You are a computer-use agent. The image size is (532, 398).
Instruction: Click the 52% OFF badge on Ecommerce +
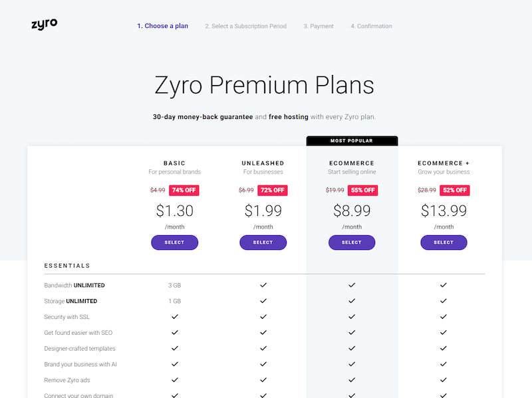[x=455, y=190]
